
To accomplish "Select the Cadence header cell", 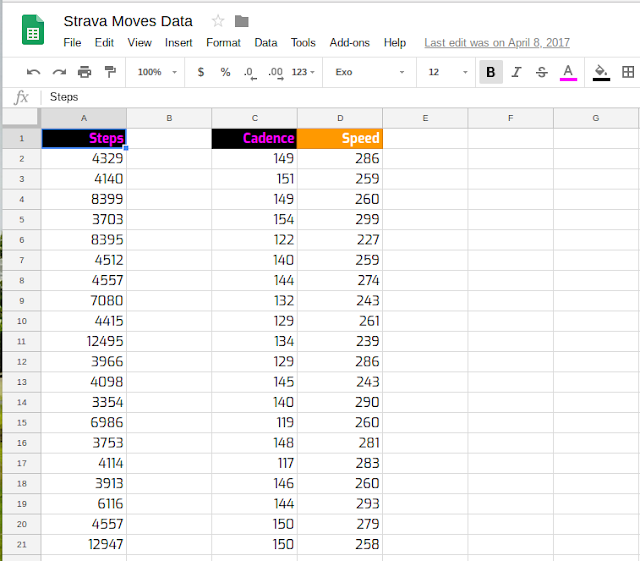I will point(254,138).
